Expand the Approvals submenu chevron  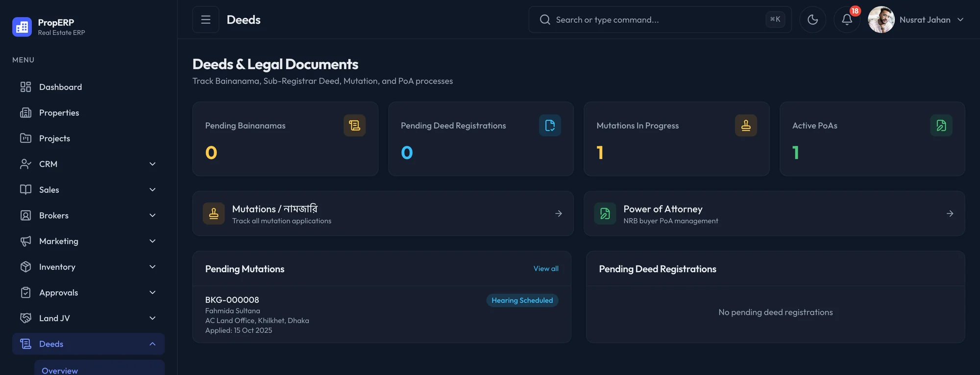pyautogui.click(x=152, y=292)
